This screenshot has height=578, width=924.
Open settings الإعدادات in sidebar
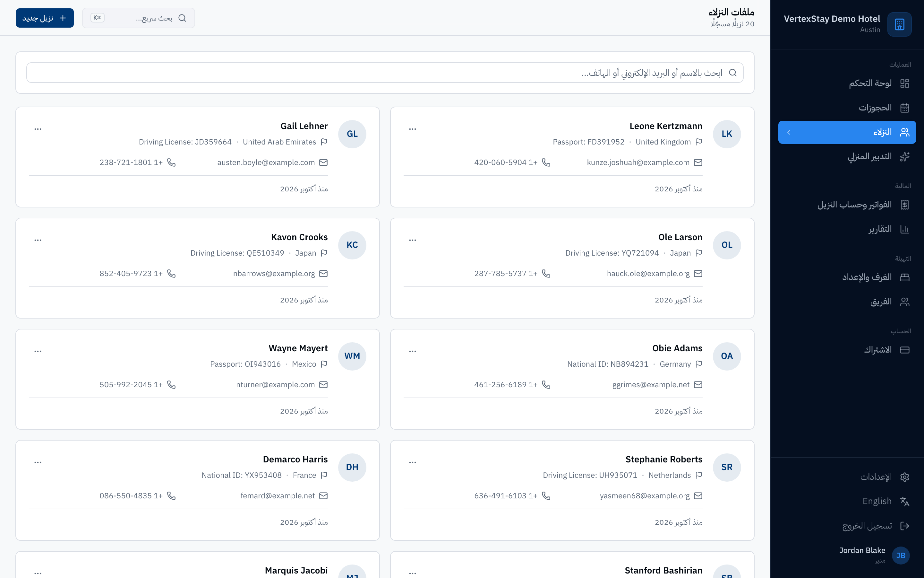pyautogui.click(x=847, y=477)
